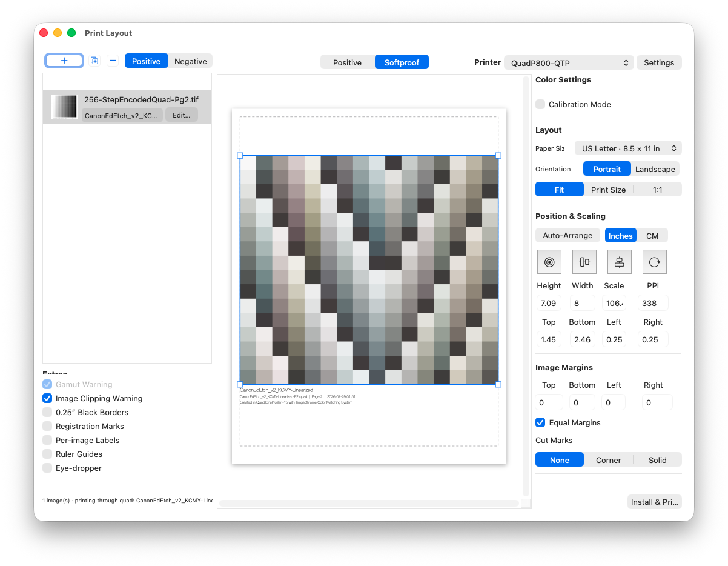Click the center-on-page target icon
728x566 pixels.
549,262
